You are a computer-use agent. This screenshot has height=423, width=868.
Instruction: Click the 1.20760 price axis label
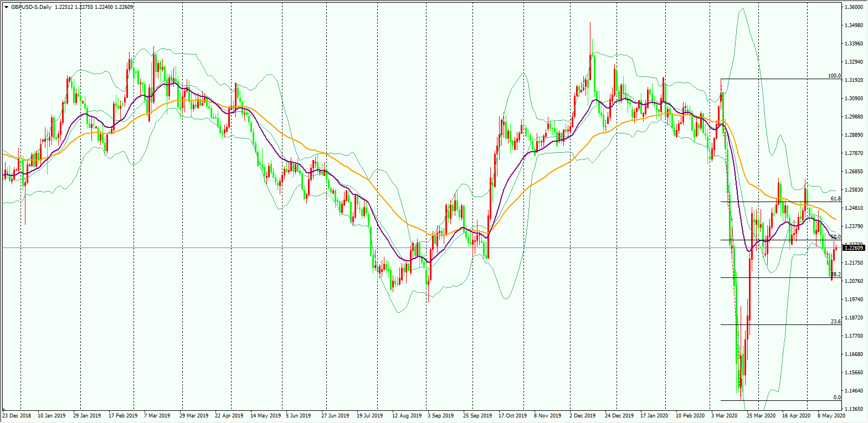[854, 281]
